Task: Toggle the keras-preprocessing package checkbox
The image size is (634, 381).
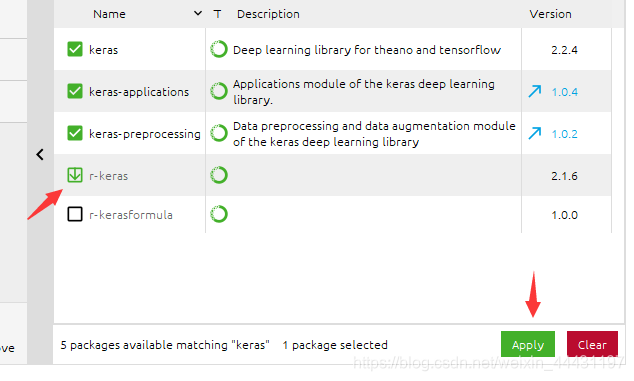Action: click(75, 133)
